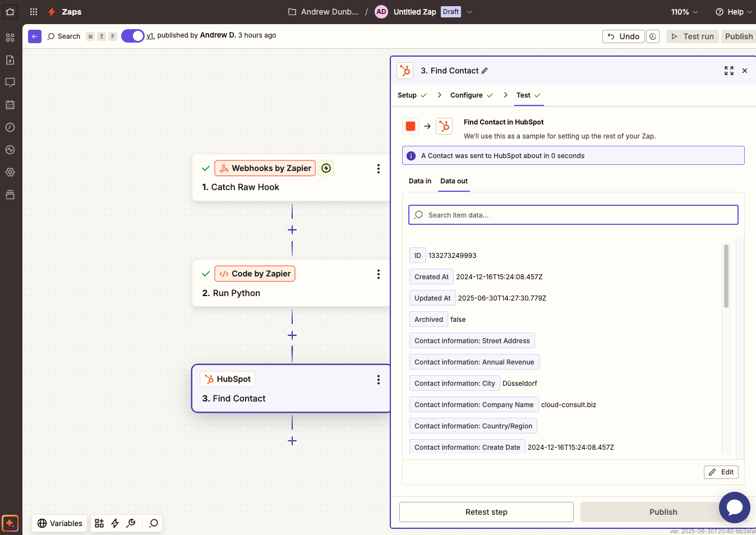The width and height of the screenshot is (756, 535).
Task: Open the calendar icon in left sidebar
Action: [10, 105]
